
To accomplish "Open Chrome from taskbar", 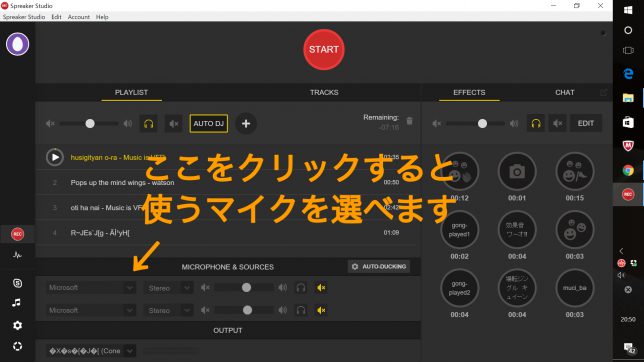I will coord(628,170).
